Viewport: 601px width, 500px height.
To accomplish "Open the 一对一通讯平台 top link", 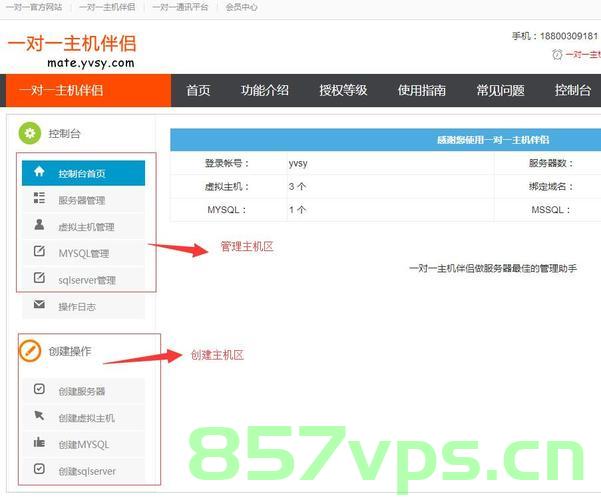I will click(x=180, y=7).
